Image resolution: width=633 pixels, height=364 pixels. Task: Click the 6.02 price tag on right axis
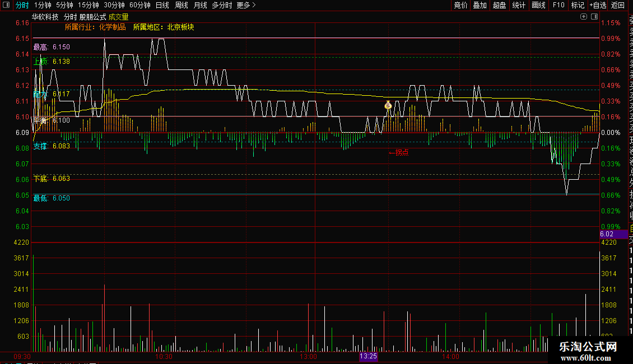[x=613, y=234]
